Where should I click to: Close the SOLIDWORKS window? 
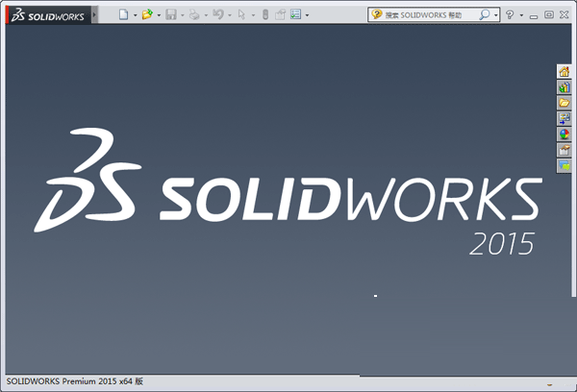pyautogui.click(x=564, y=14)
